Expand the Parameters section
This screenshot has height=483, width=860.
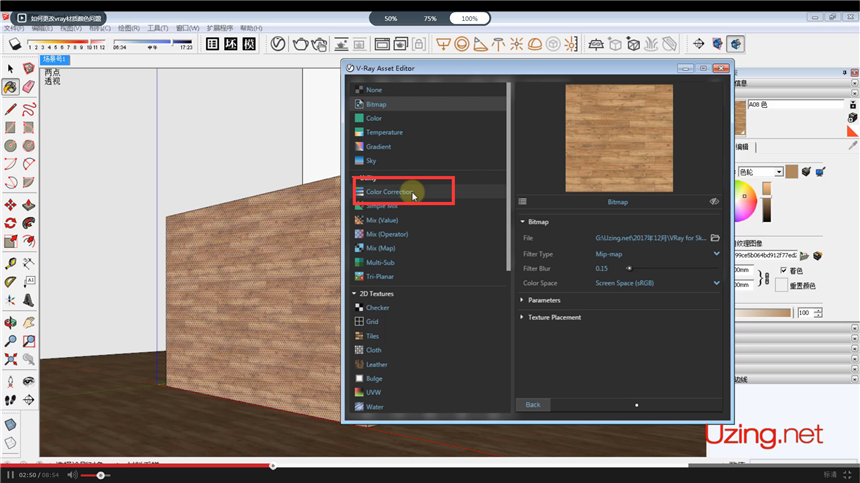click(x=544, y=300)
